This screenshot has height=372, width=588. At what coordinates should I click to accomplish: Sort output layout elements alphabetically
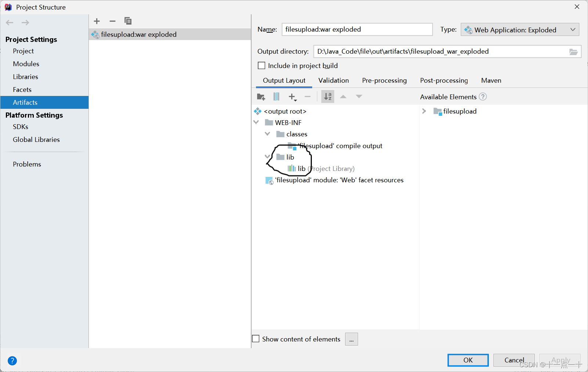point(327,96)
